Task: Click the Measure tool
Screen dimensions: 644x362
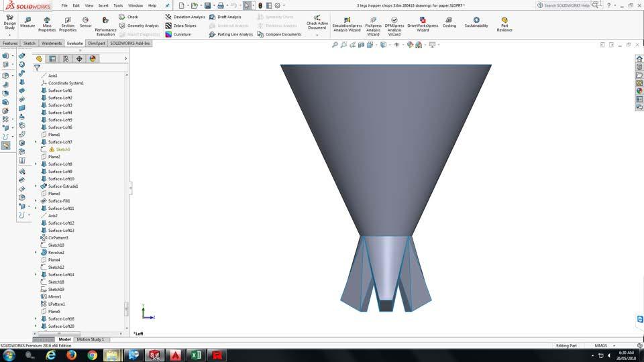Action: pos(28,21)
